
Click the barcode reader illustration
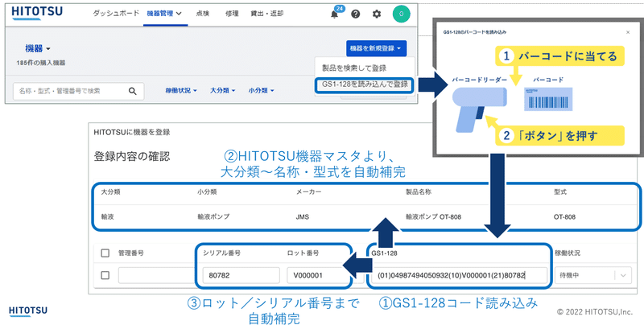coord(479,110)
